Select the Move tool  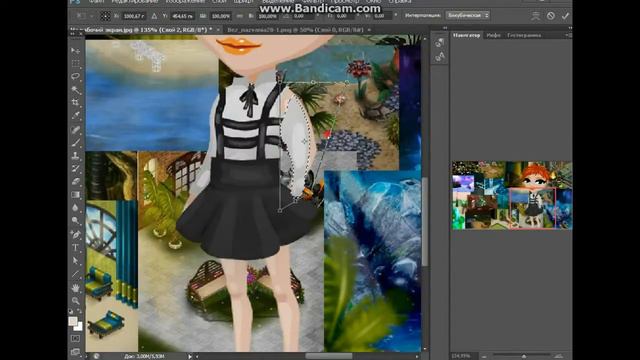click(76, 51)
